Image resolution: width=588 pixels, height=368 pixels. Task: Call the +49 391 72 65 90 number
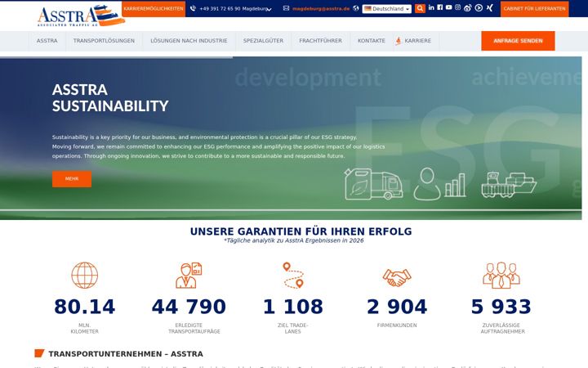(220, 9)
